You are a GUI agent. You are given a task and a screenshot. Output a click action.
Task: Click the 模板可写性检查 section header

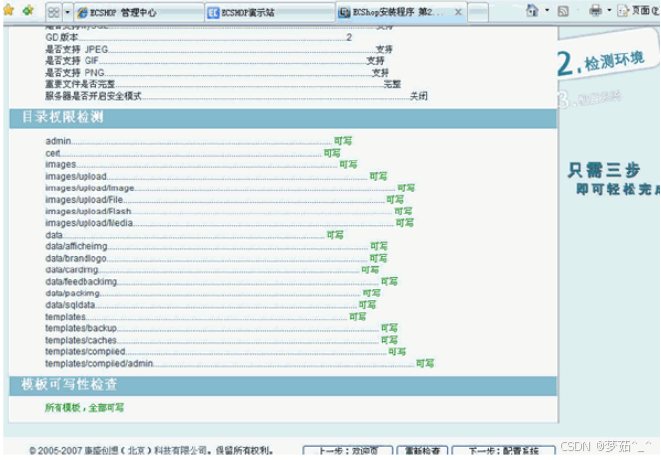69,385
